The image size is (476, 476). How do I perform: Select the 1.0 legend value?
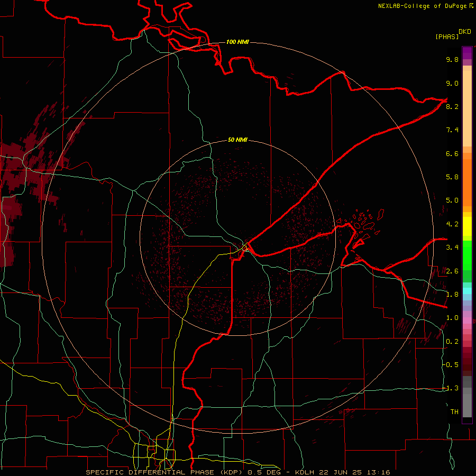click(x=452, y=318)
